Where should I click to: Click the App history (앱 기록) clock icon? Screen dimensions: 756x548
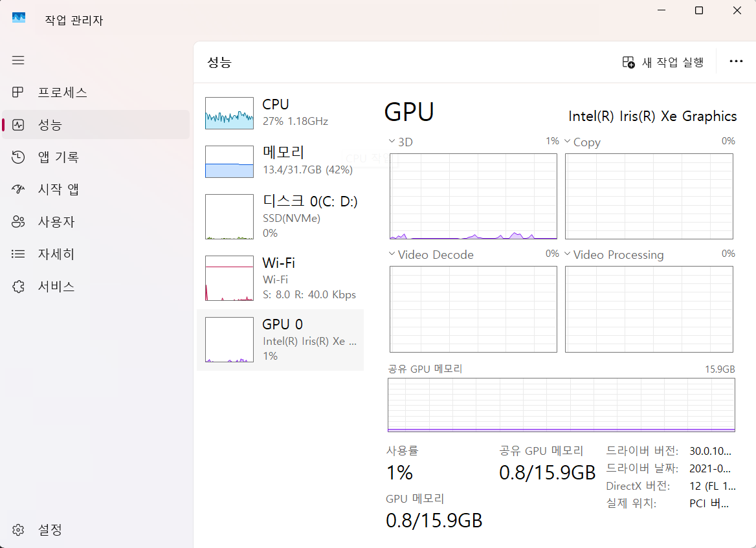click(18, 157)
